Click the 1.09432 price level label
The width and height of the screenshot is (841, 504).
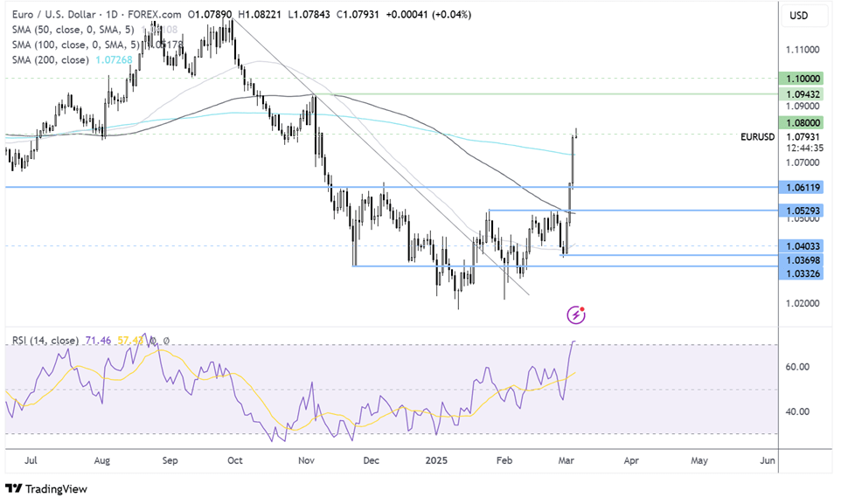pos(803,93)
